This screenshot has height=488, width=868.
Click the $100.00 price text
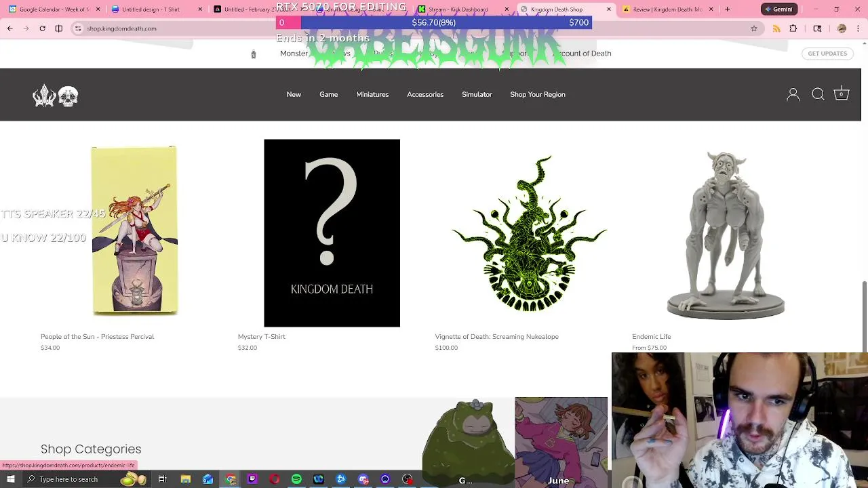click(x=446, y=348)
